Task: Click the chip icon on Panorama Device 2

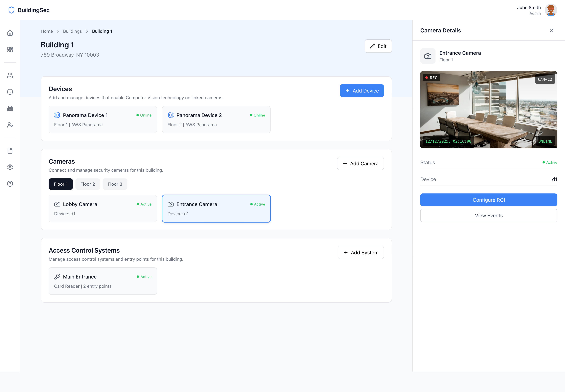Action: pos(171,115)
